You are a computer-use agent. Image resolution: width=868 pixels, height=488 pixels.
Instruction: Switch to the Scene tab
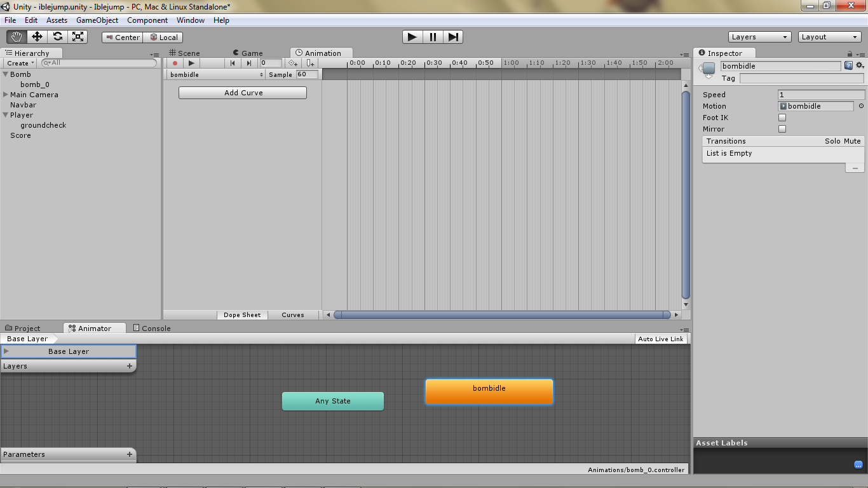point(184,53)
